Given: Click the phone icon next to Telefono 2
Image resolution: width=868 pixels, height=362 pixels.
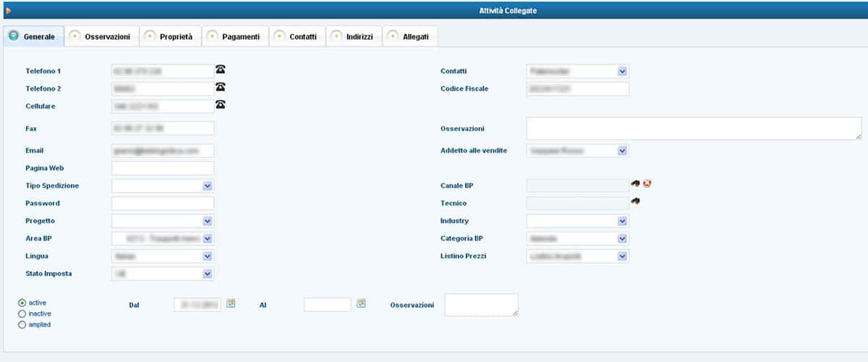Looking at the screenshot, I should pyautogui.click(x=221, y=87).
